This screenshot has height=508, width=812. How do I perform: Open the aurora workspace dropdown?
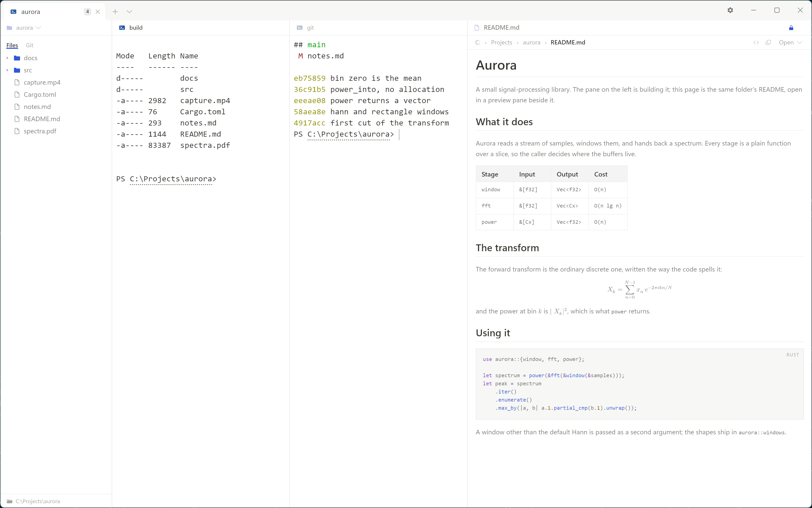pos(24,27)
